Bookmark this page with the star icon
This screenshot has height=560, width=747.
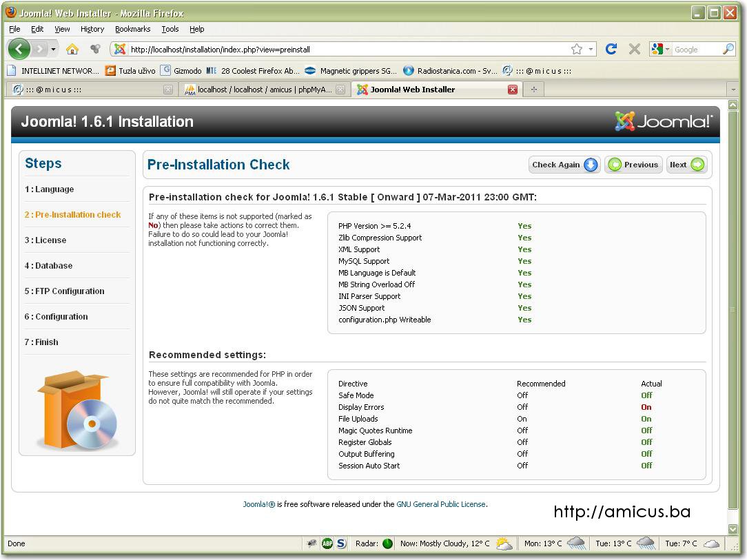(577, 49)
